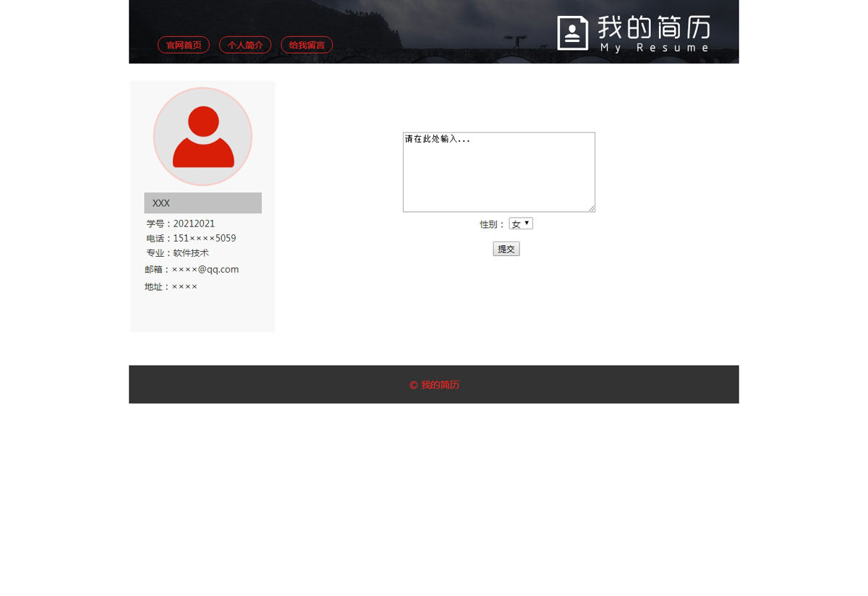
Task: Click the 我的简历 header title
Action: tap(654, 27)
